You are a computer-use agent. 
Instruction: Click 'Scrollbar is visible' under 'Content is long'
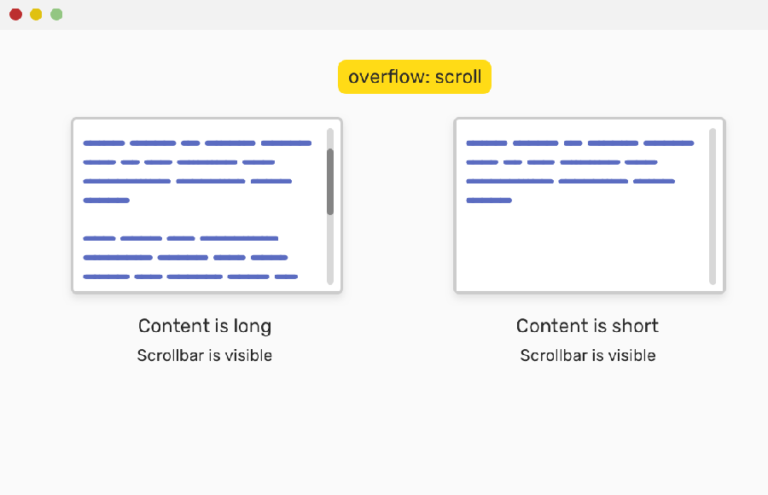pos(205,355)
